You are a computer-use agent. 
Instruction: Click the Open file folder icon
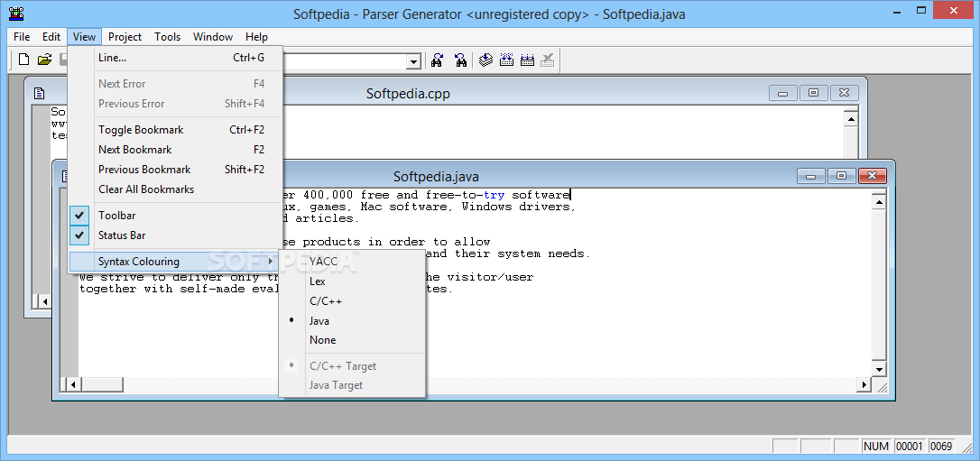44,60
